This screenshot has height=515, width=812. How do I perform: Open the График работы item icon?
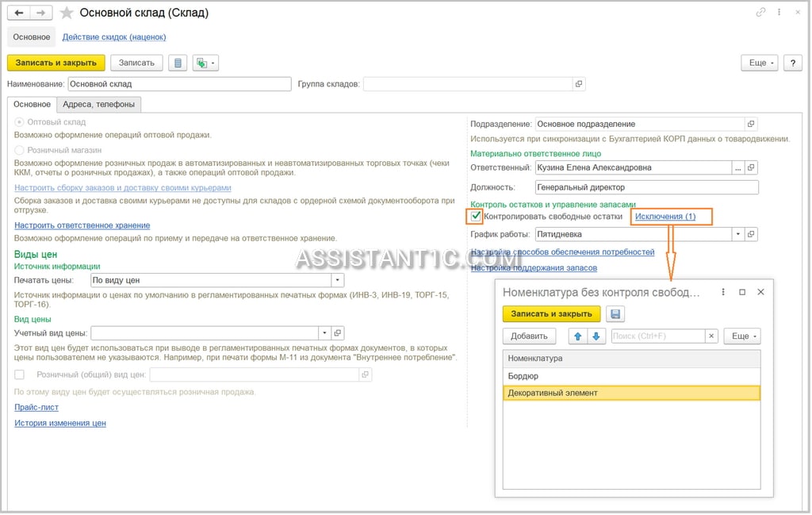click(x=751, y=234)
